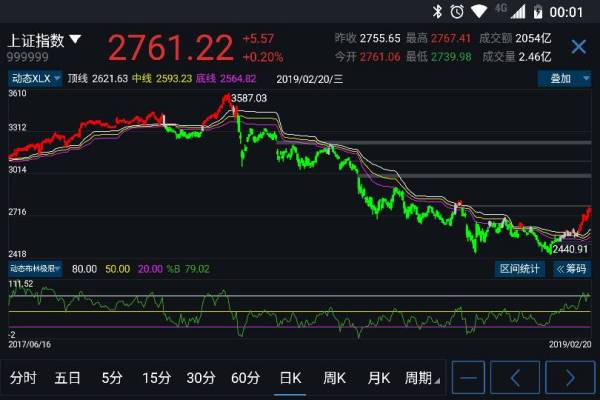This screenshot has height=400, width=600.
Task: Close the chart view with the X icon
Action: [x=578, y=47]
